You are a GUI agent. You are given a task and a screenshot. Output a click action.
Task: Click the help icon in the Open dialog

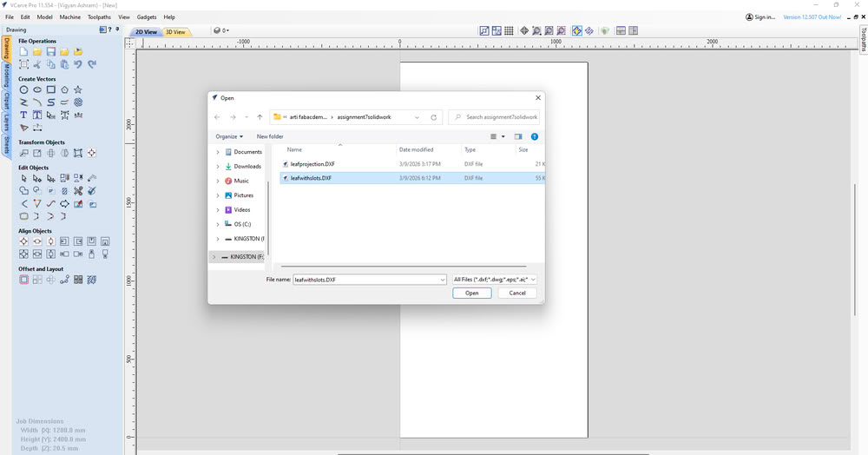pyautogui.click(x=534, y=136)
